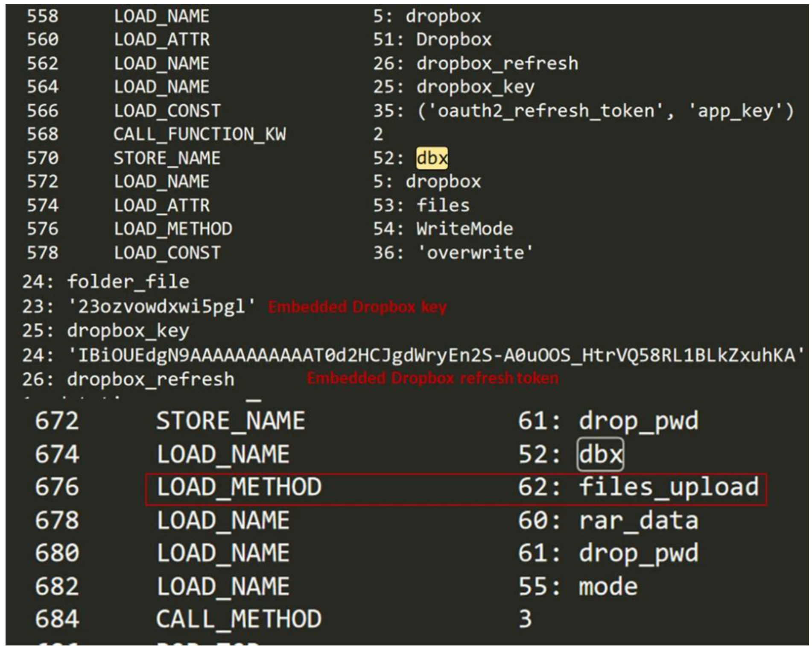Click the outlined dbx on line 674
Image resolution: width=812 pixels, height=651 pixels.
[x=600, y=454]
